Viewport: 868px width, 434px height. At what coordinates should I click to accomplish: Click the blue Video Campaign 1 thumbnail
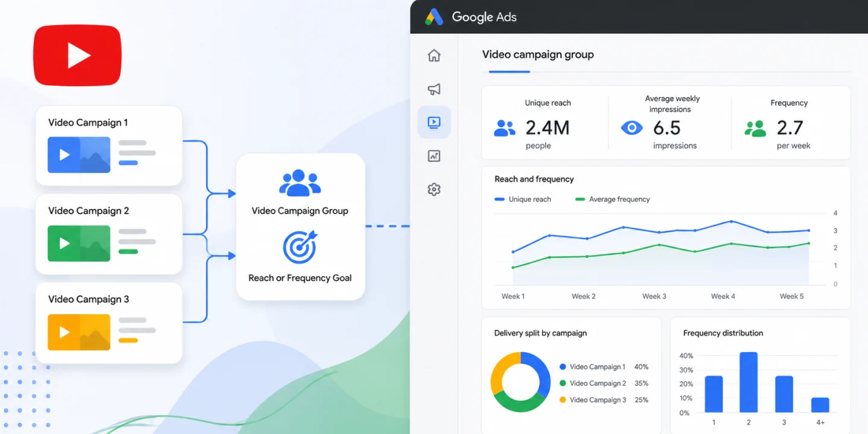tap(79, 155)
